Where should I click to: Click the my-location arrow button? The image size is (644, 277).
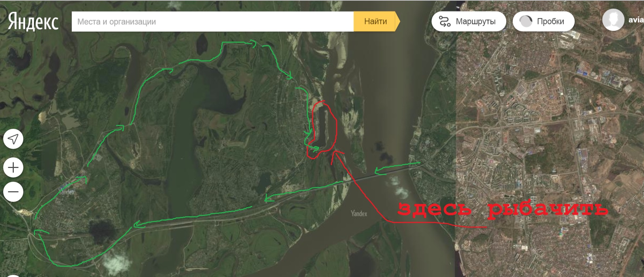coord(13,139)
